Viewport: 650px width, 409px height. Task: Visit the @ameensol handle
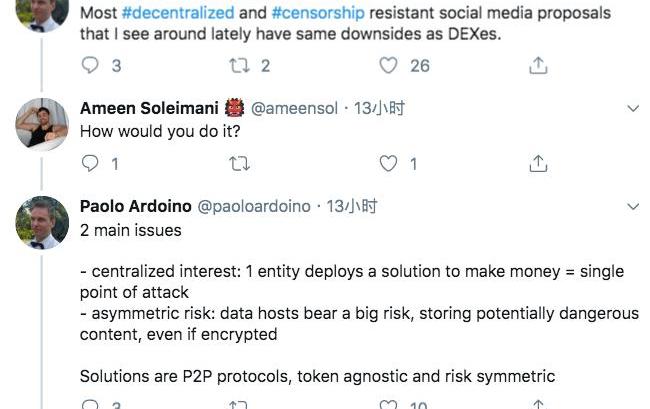click(295, 108)
